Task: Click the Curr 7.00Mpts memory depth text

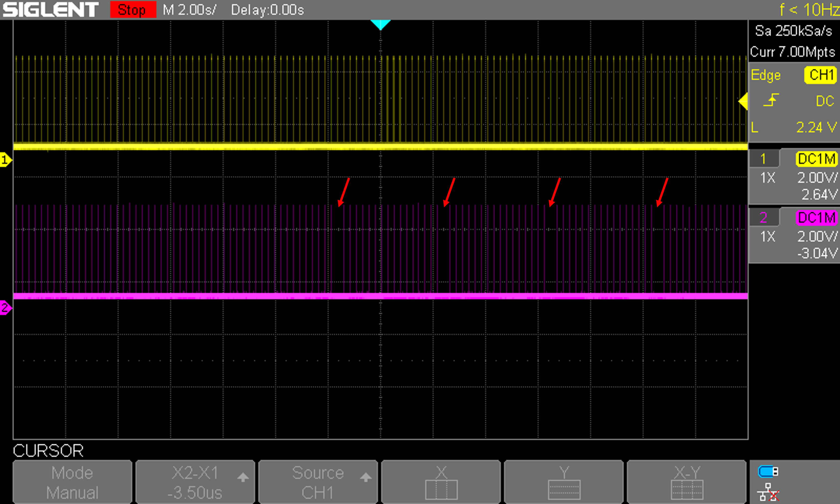Action: click(792, 52)
